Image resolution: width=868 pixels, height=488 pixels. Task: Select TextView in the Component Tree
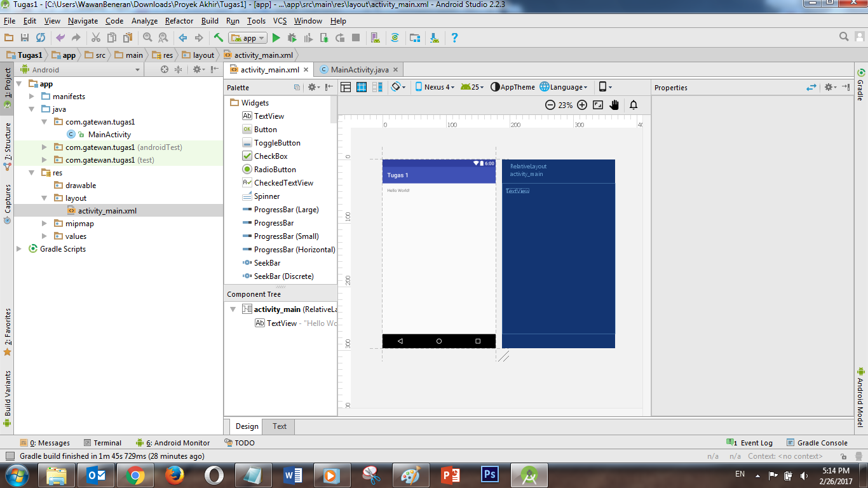[282, 323]
